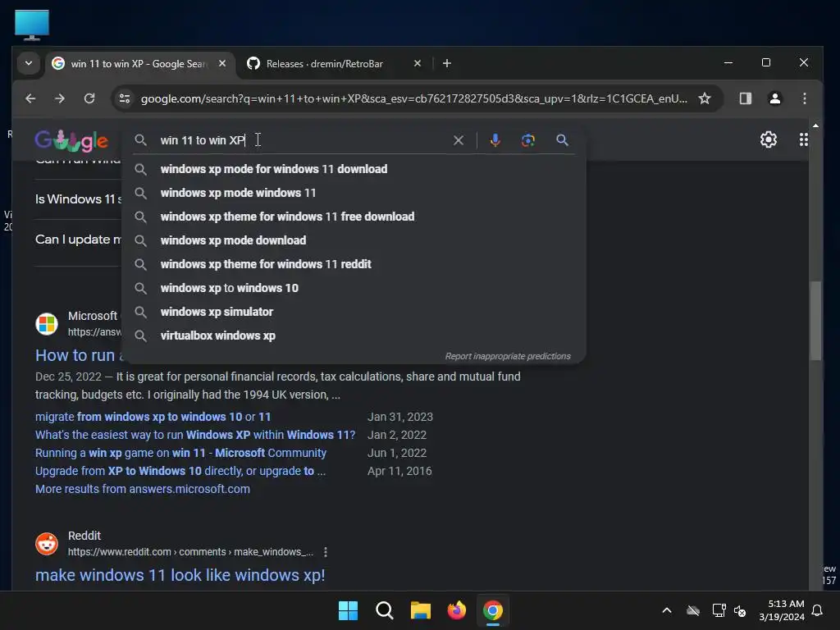The height and width of the screenshot is (630, 840).
Task: Click the address bar URL field
Action: click(x=413, y=98)
